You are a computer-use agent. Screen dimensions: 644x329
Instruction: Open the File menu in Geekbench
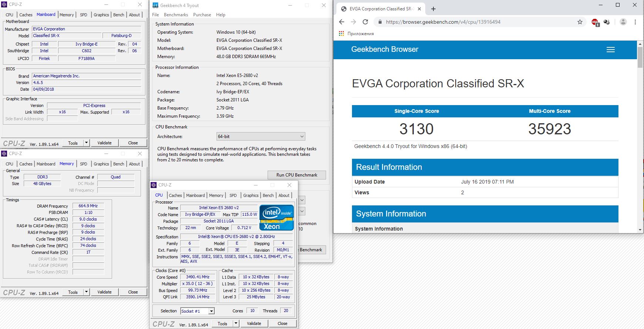point(155,15)
